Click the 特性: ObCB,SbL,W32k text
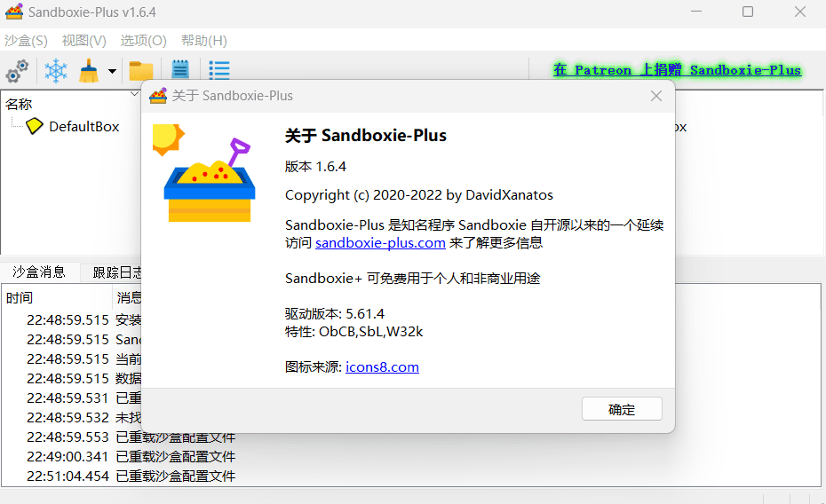The image size is (826, 504). point(354,332)
